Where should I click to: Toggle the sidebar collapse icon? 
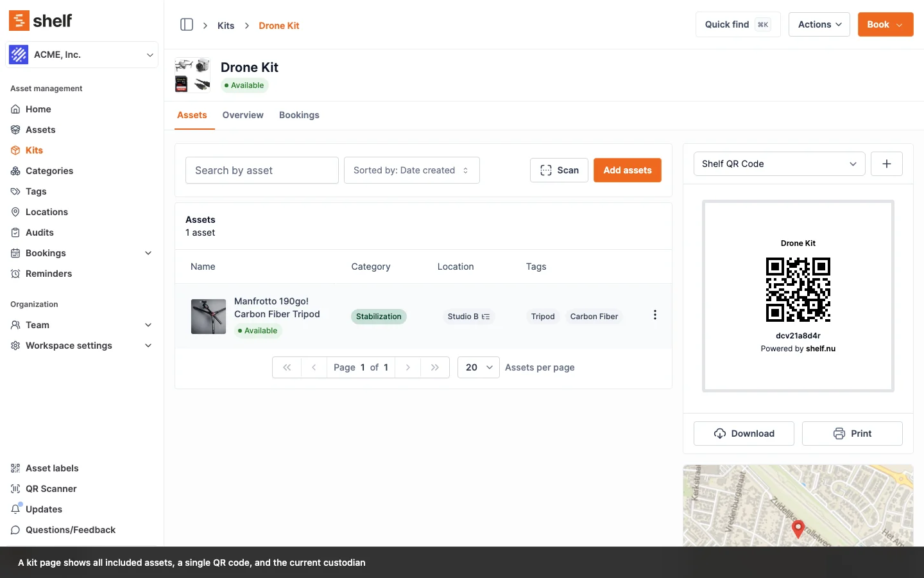187,25
